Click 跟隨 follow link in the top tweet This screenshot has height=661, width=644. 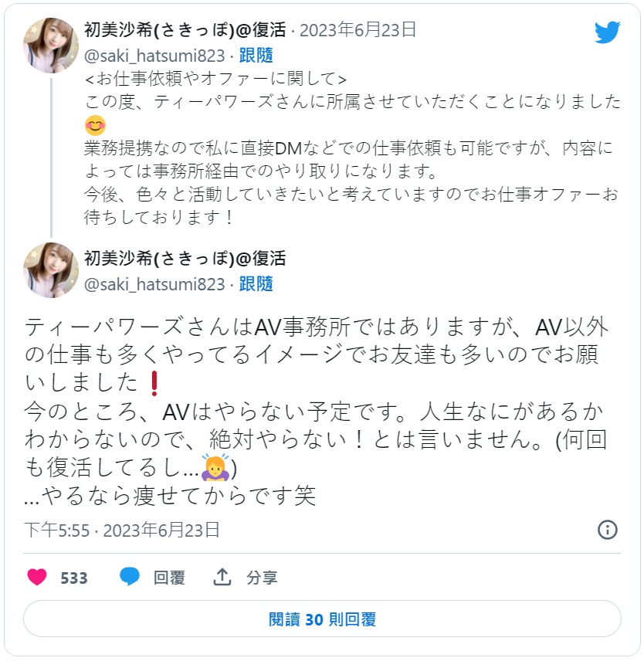pyautogui.click(x=256, y=56)
